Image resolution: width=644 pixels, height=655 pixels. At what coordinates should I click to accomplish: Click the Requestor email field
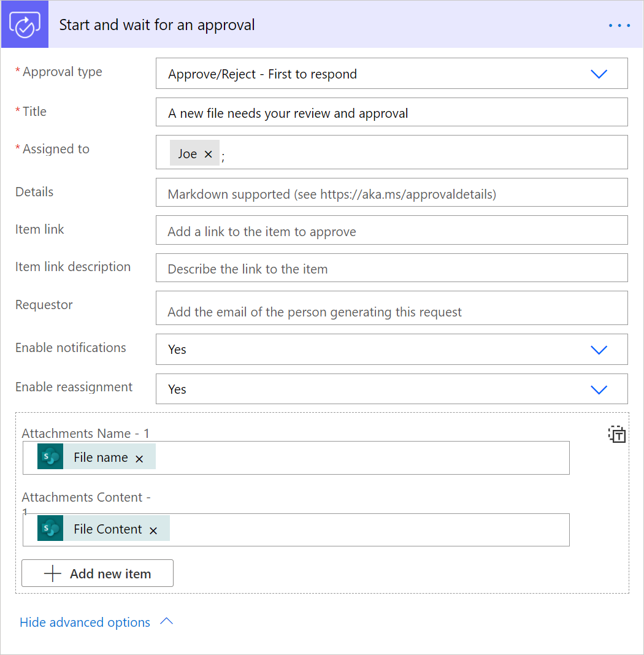(391, 310)
